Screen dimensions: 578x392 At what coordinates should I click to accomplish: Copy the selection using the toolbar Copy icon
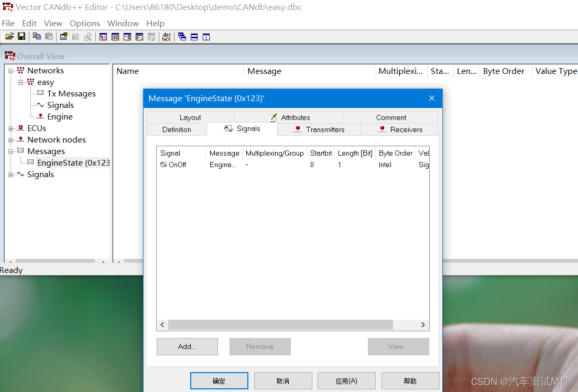coord(37,37)
